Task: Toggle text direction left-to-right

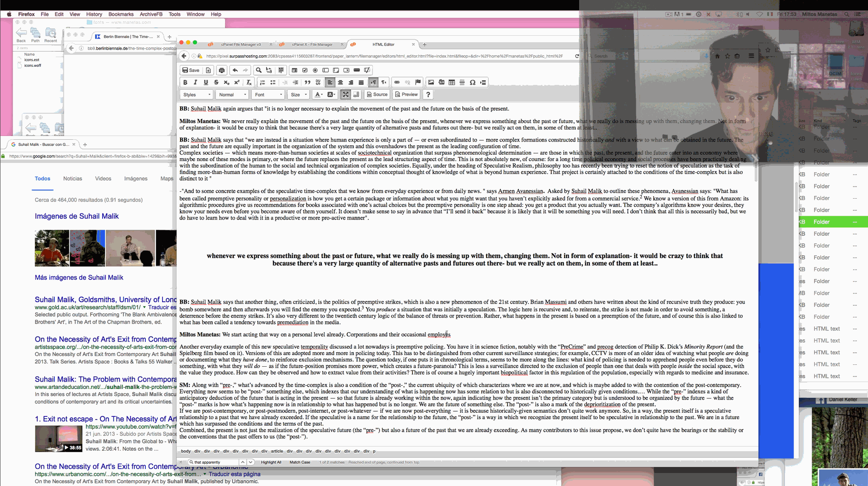Action: point(373,82)
